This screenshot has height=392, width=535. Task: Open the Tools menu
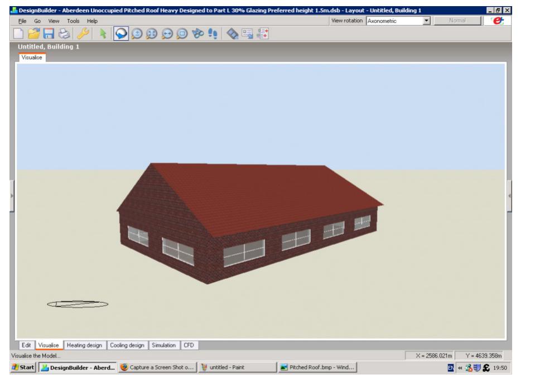point(73,21)
